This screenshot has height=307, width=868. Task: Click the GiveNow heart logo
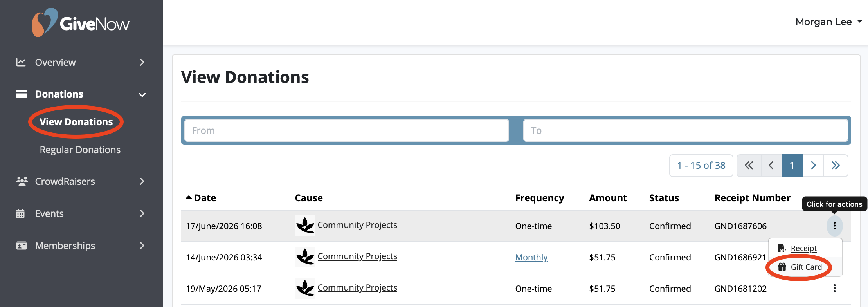[44, 23]
